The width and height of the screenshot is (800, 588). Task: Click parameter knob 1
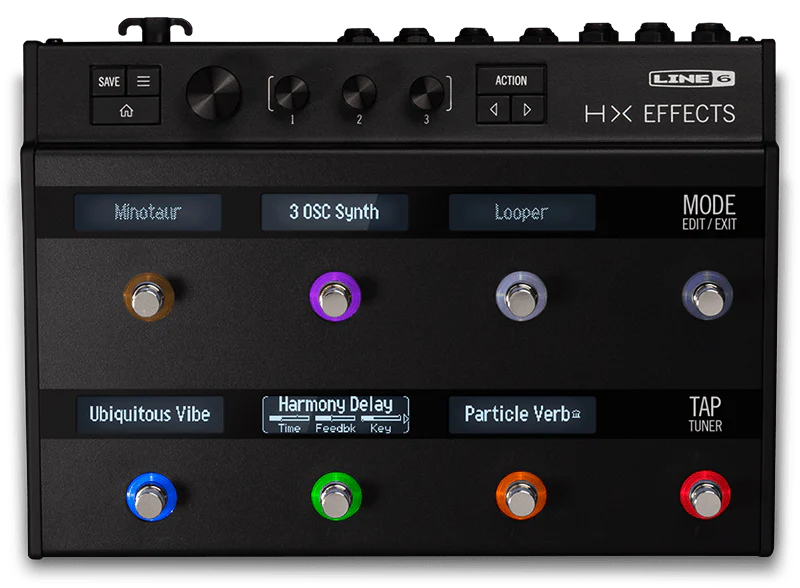292,93
